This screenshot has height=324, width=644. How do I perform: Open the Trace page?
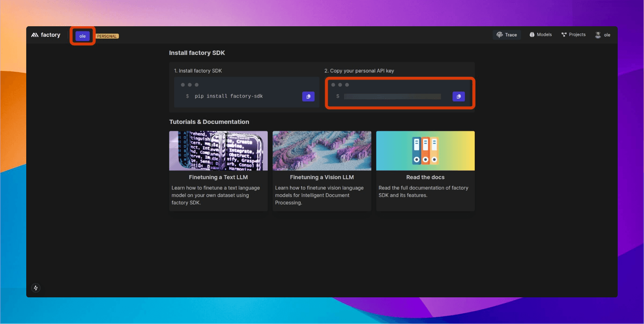(507, 35)
